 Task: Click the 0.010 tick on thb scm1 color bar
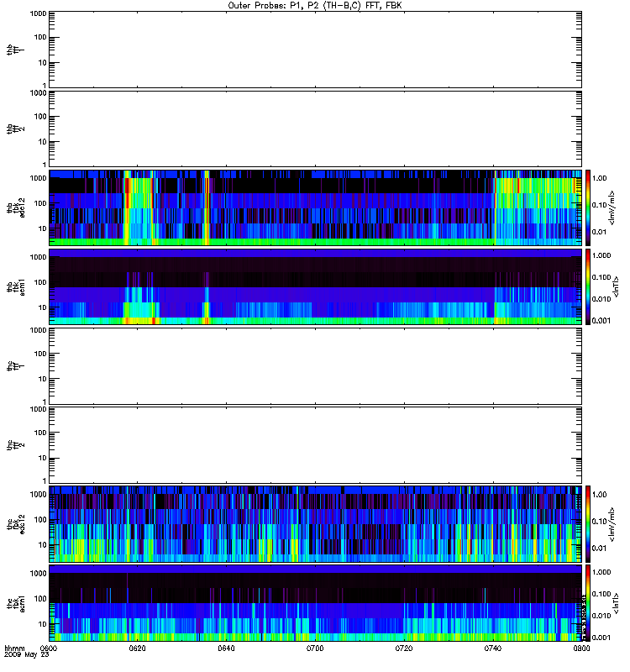[601, 299]
